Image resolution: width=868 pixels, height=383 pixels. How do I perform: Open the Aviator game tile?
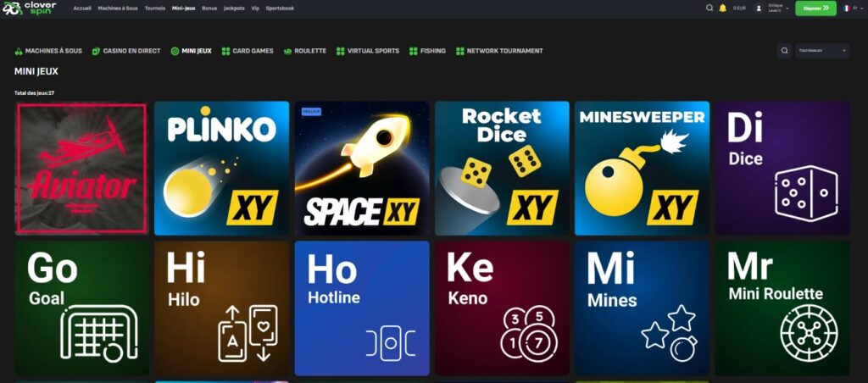[82, 169]
